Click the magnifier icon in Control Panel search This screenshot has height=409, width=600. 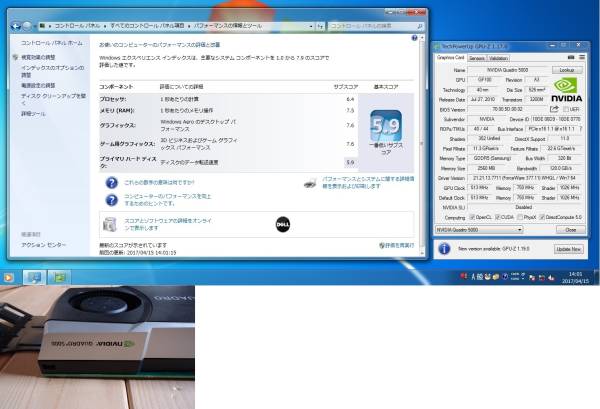click(x=419, y=26)
